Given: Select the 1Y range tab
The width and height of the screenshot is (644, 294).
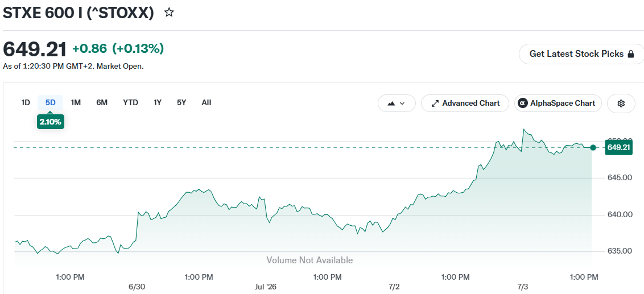Looking at the screenshot, I should pos(158,103).
